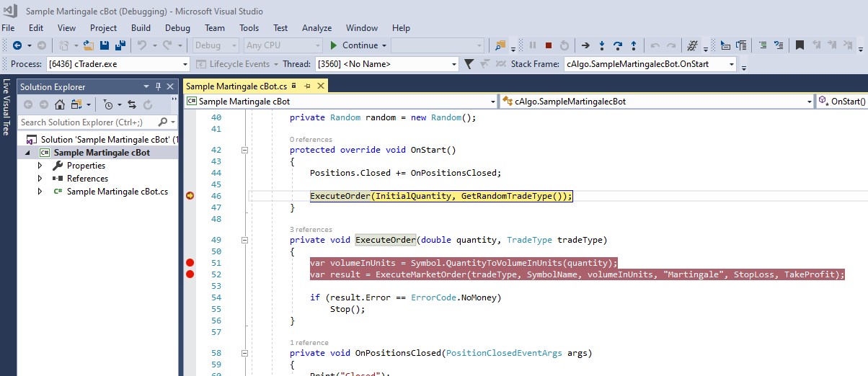Click the '3 references' CodeLens link

tap(311, 230)
